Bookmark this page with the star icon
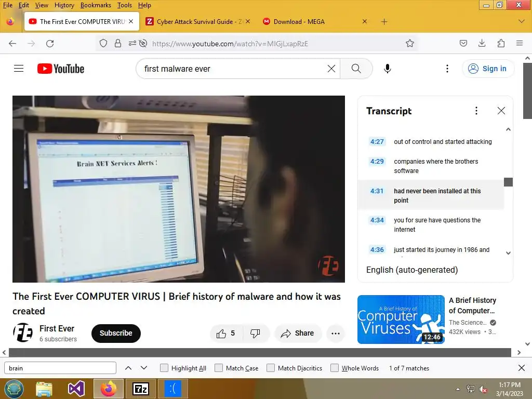532x399 pixels. tap(410, 44)
